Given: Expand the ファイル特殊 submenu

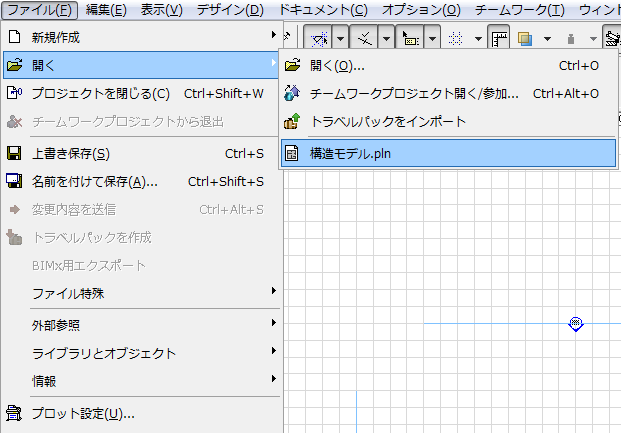Looking at the screenshot, I should pyautogui.click(x=141, y=293).
